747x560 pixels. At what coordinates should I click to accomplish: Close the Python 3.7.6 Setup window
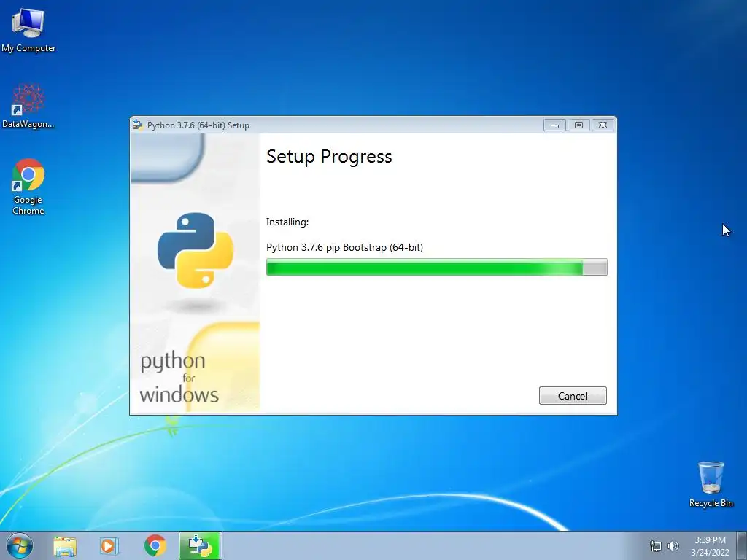[603, 125]
